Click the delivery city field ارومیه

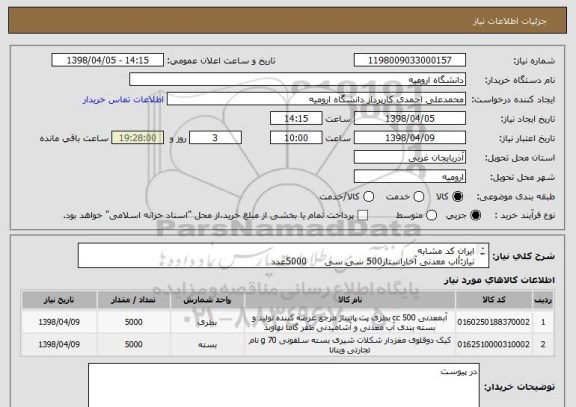[x=410, y=177]
